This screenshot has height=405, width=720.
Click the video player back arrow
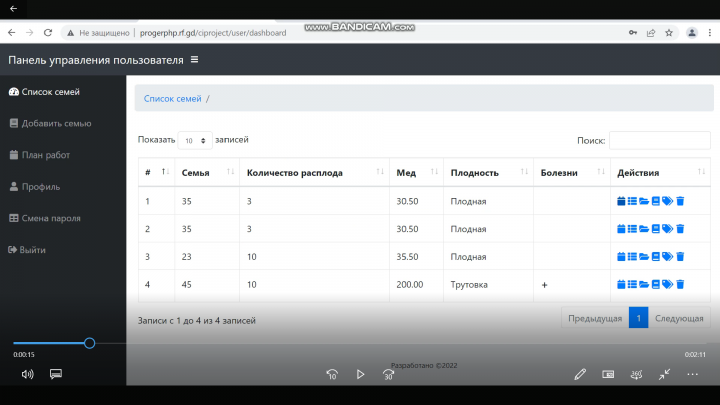pos(13,9)
